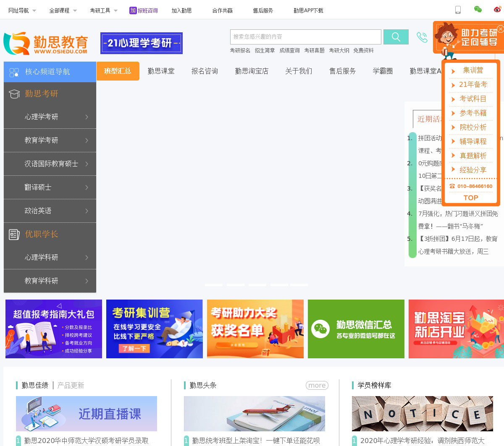Image resolution: width=504 pixels, height=446 pixels.
Task: Select the 班型汇总 navigation tab
Action: click(118, 71)
